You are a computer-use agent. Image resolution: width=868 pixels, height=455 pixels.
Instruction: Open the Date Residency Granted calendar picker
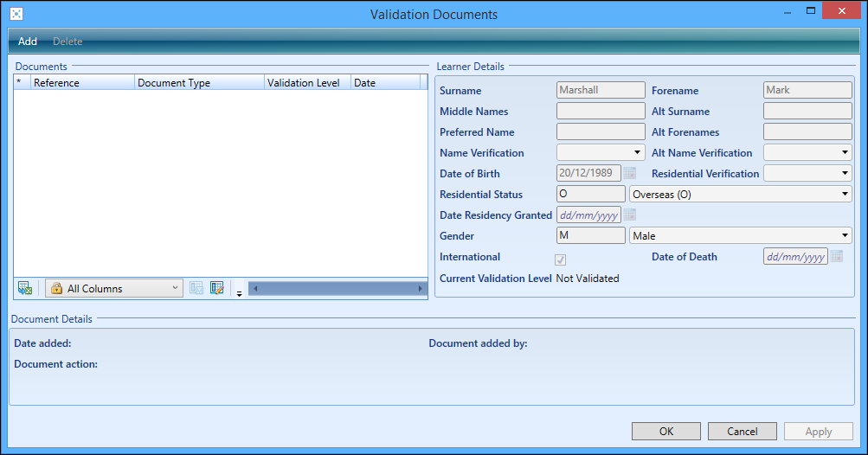(x=629, y=215)
